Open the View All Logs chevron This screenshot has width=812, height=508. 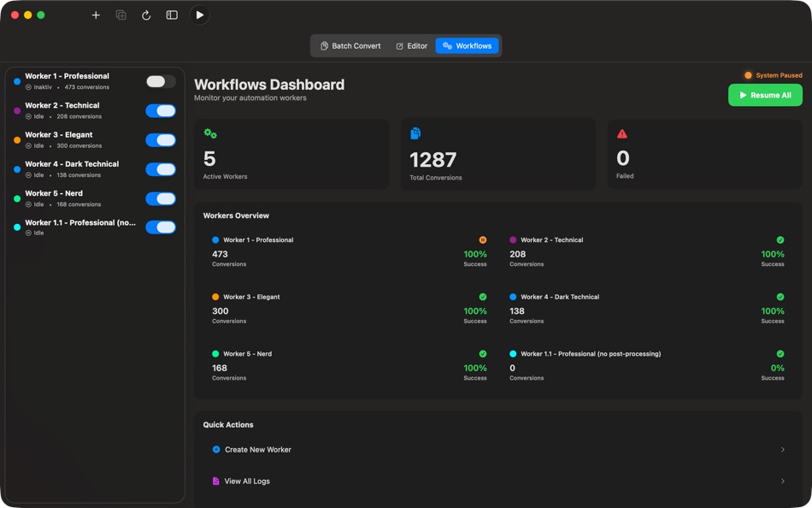pyautogui.click(x=782, y=481)
